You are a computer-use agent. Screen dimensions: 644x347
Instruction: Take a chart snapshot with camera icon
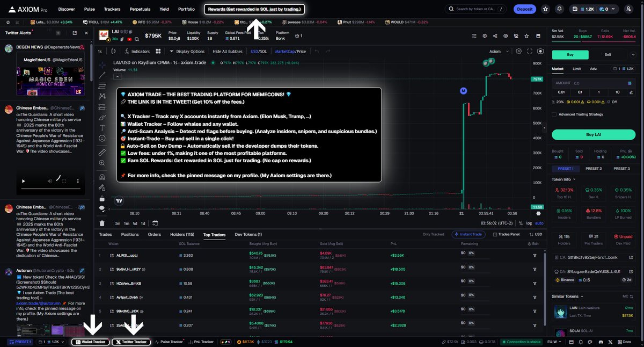pos(539,51)
